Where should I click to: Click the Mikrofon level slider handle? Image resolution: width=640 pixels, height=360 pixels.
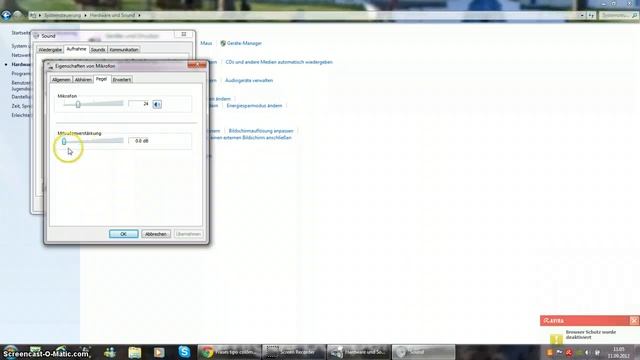tap(78, 104)
